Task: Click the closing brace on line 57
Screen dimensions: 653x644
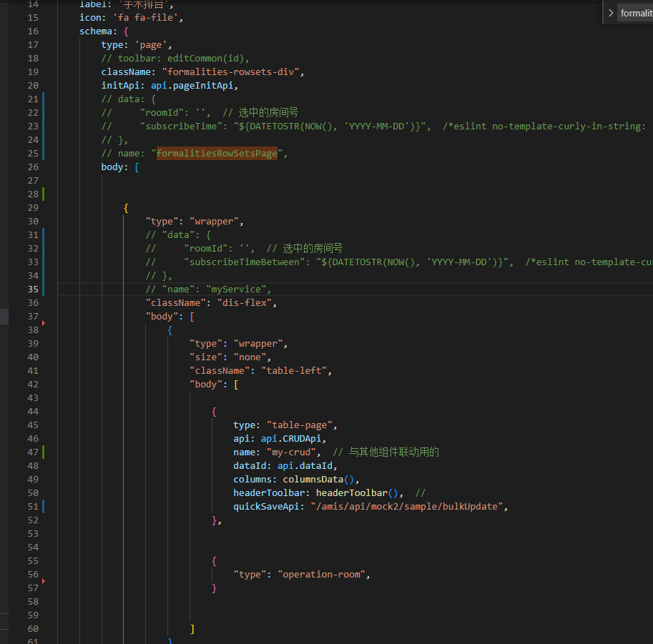Action: (214, 588)
